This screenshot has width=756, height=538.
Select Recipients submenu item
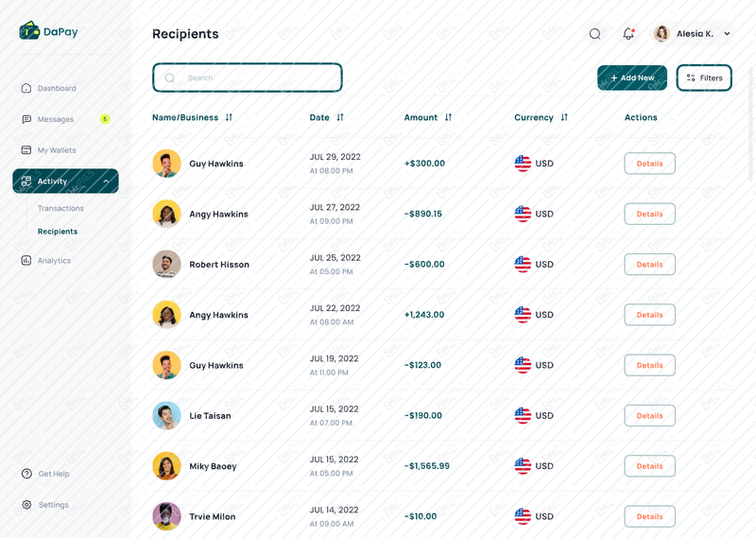pos(58,232)
